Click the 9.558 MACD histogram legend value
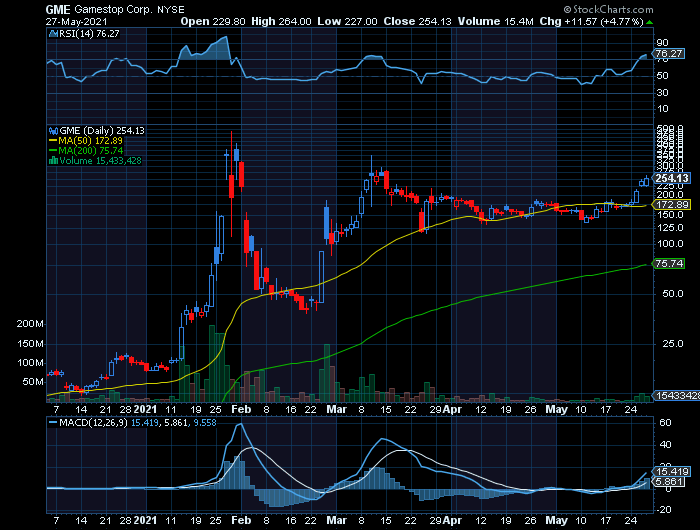The image size is (700, 530). 205,422
